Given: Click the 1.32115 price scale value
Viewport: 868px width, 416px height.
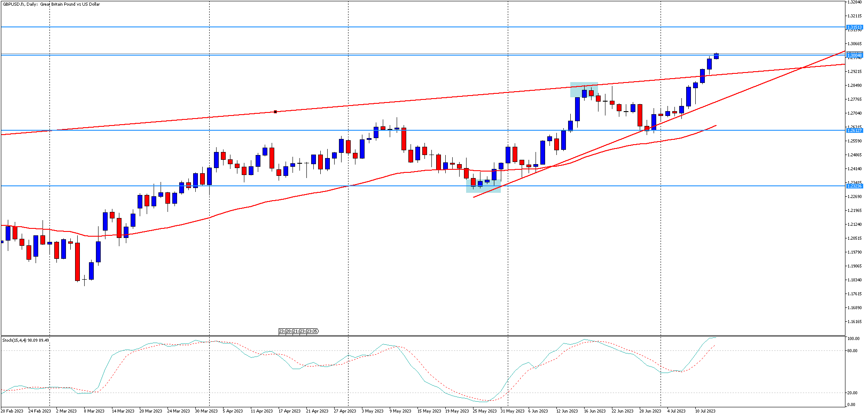Looking at the screenshot, I should [855, 16].
